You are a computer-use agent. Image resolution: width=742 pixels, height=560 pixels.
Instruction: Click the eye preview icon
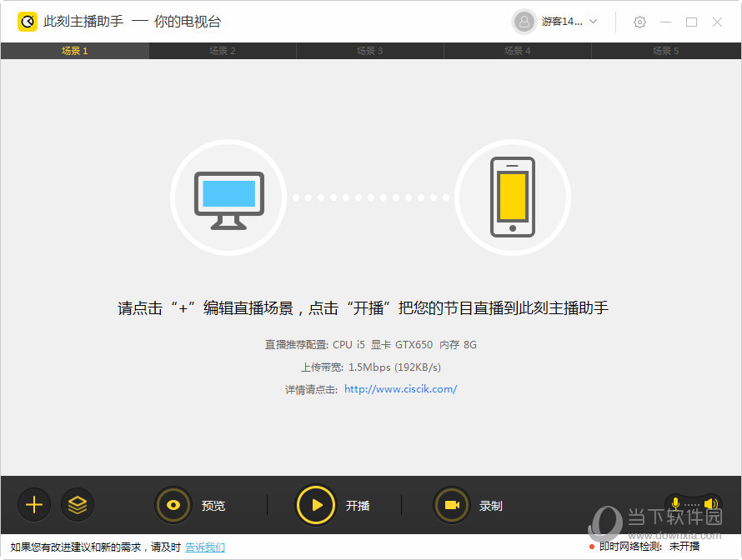coord(173,505)
